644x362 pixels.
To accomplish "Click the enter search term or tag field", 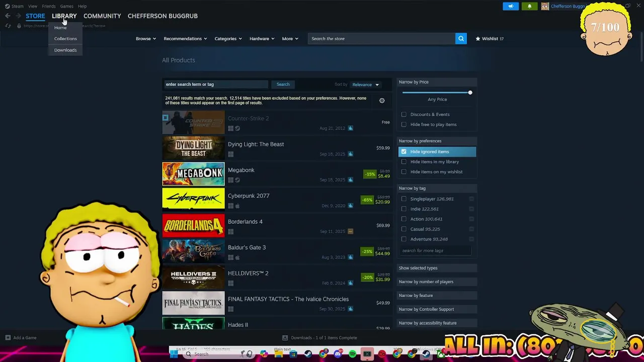I will (x=216, y=84).
